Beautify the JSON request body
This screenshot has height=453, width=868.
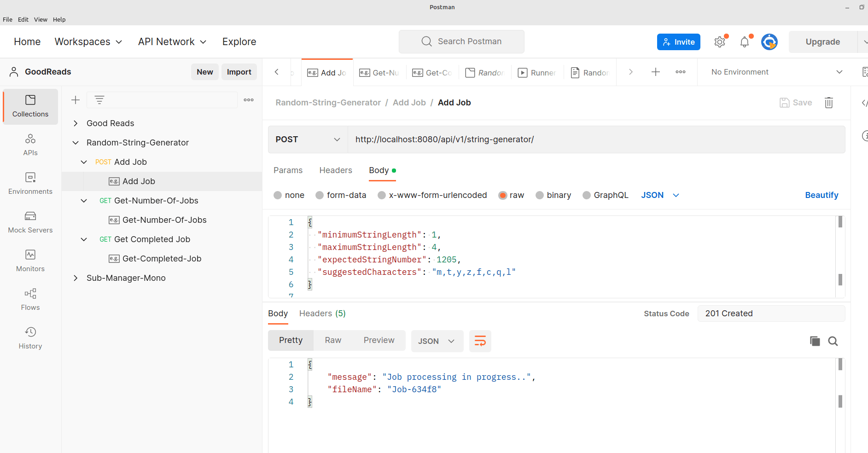[821, 195]
